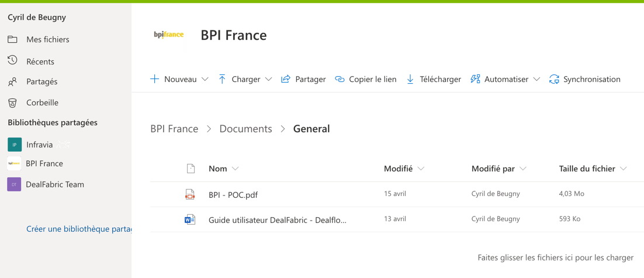Click the upload arrow icon beside Charger
644x278 pixels.
coord(222,79)
